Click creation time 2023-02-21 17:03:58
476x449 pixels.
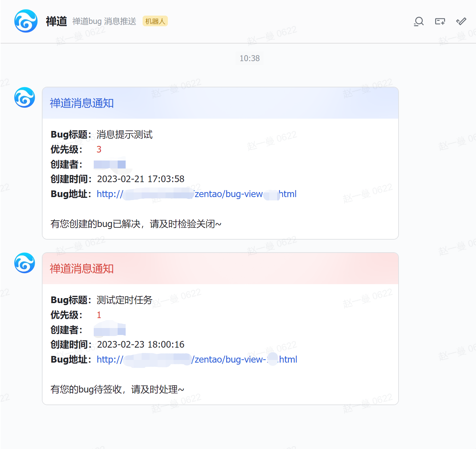[141, 179]
